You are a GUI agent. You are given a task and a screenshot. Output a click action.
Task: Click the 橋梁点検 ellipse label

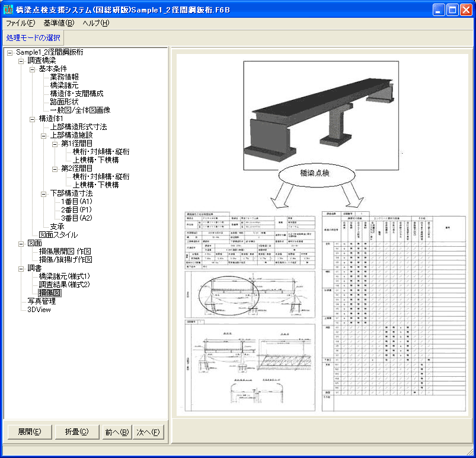pyautogui.click(x=317, y=174)
